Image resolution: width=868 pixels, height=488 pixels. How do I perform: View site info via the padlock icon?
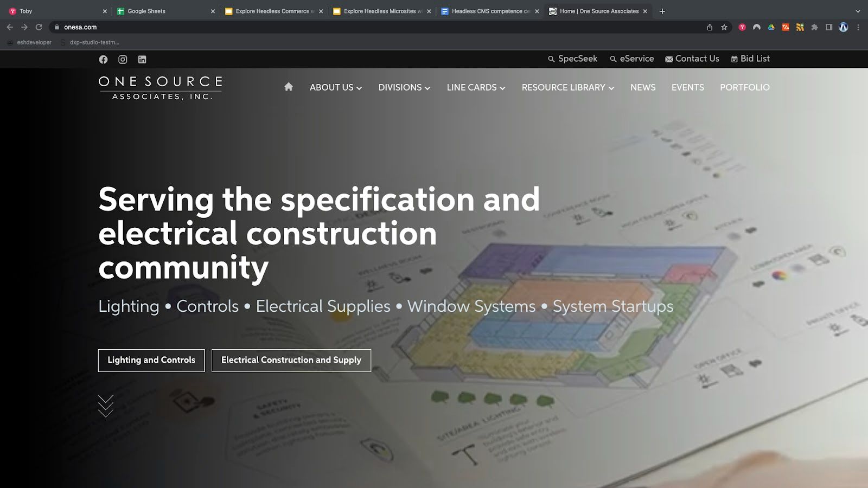point(57,27)
